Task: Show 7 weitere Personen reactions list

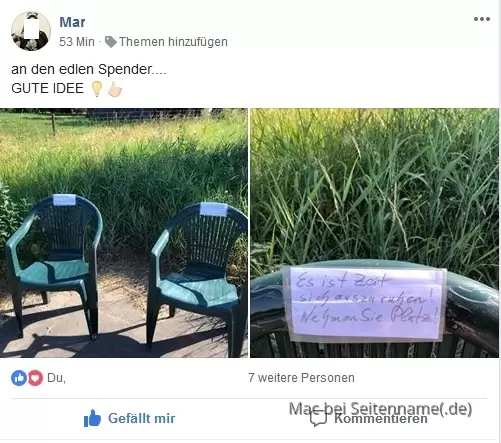Action: [301, 378]
